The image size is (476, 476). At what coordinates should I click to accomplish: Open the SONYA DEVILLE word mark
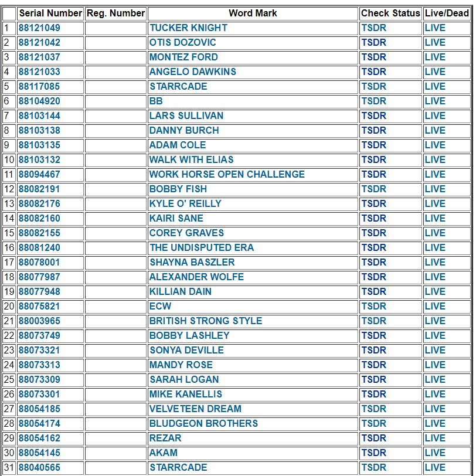(186, 350)
